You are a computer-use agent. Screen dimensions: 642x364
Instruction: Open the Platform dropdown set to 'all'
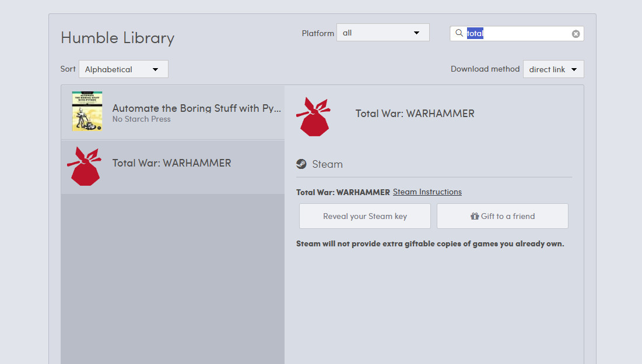click(383, 33)
